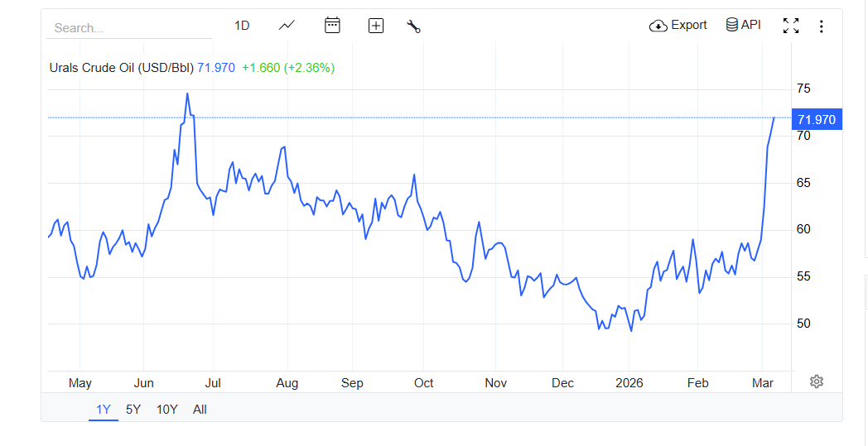Open the calendar date range picker
The image size is (868, 446).
point(332,26)
